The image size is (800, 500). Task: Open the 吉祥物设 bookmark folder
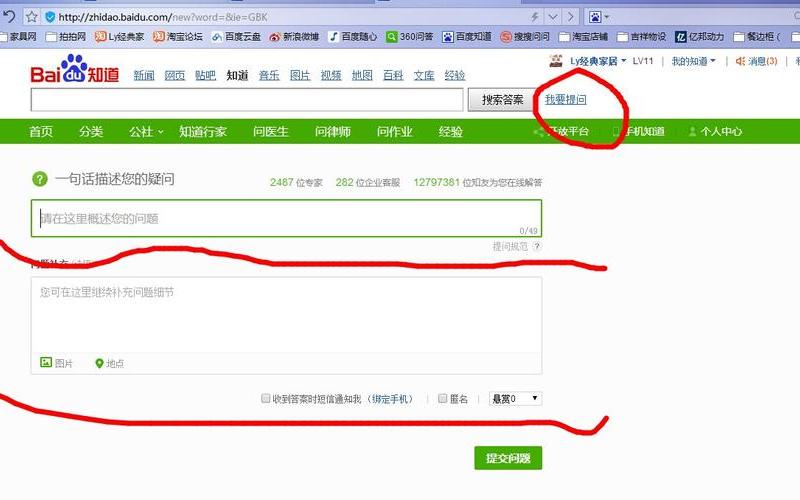click(x=642, y=36)
